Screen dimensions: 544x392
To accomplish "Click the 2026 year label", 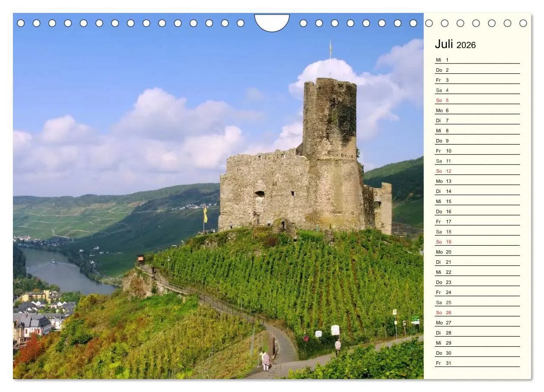I will (x=468, y=45).
